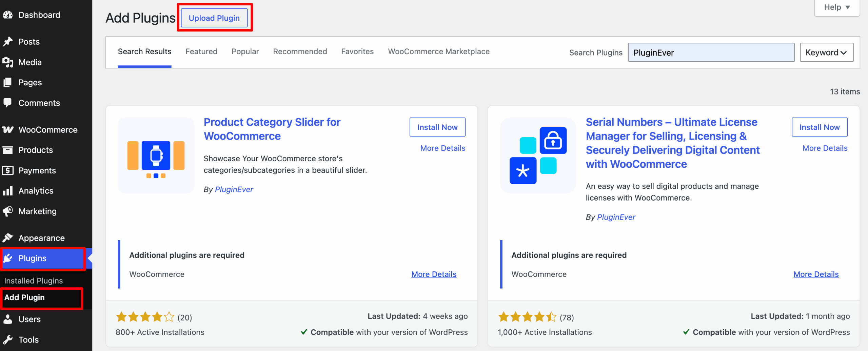Open Dashboard in the sidebar
The width and height of the screenshot is (868, 351).
[46, 15]
